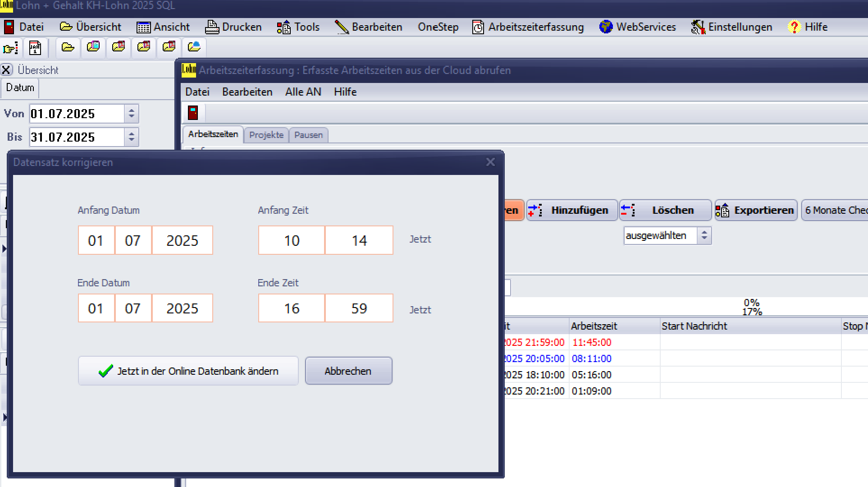The image size is (868, 487).
Task: Click the plain open folder toolbar icon
Action: [68, 47]
